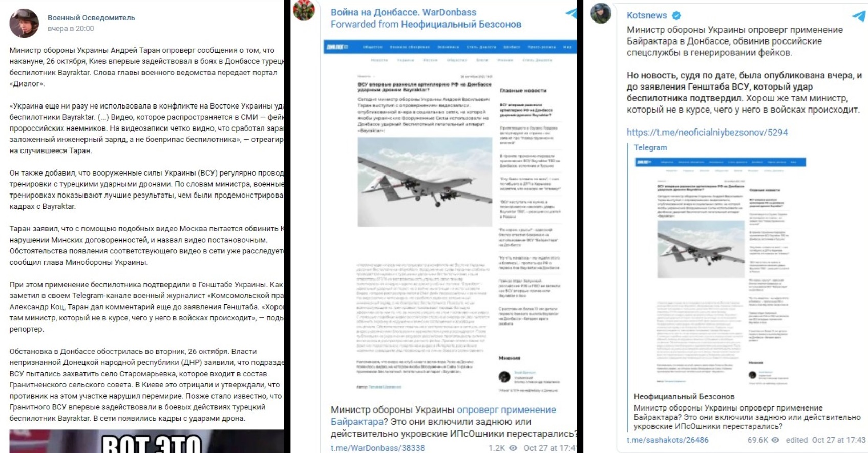868x453 pixels.
Task: Click the вчера в 20:00 post timestamp
Action: (71, 29)
